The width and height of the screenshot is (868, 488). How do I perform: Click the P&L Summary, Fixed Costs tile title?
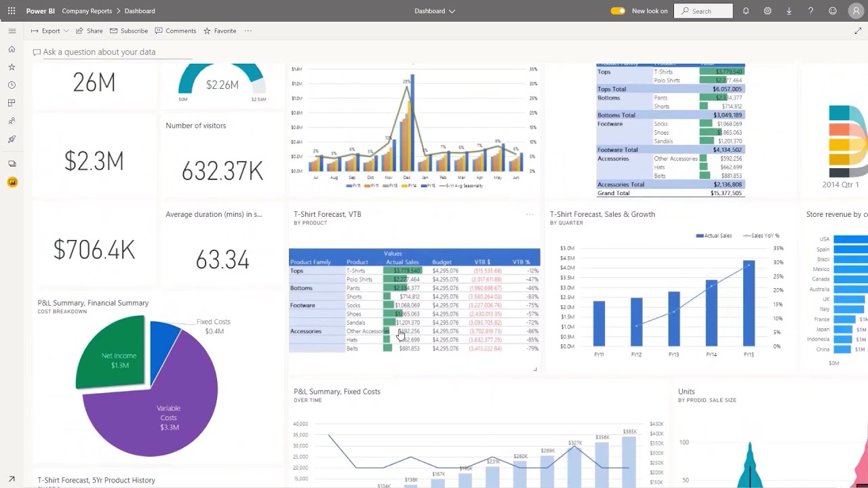pyautogui.click(x=337, y=392)
